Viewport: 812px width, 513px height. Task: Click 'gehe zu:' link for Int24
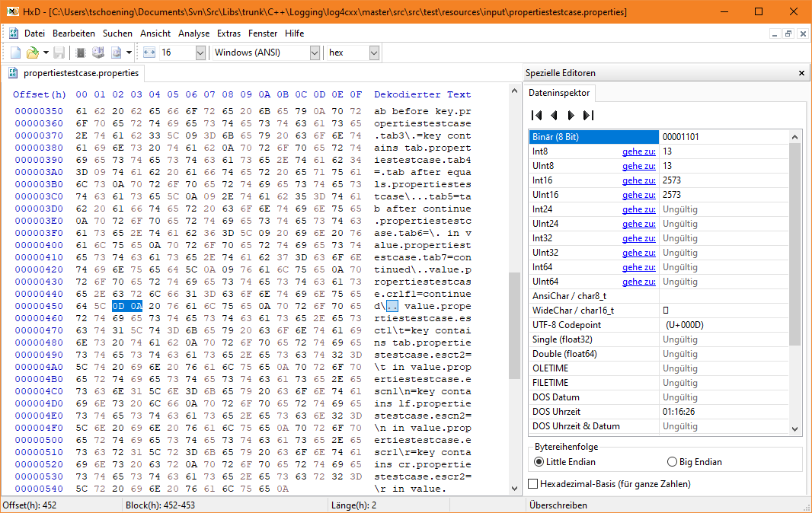click(639, 209)
